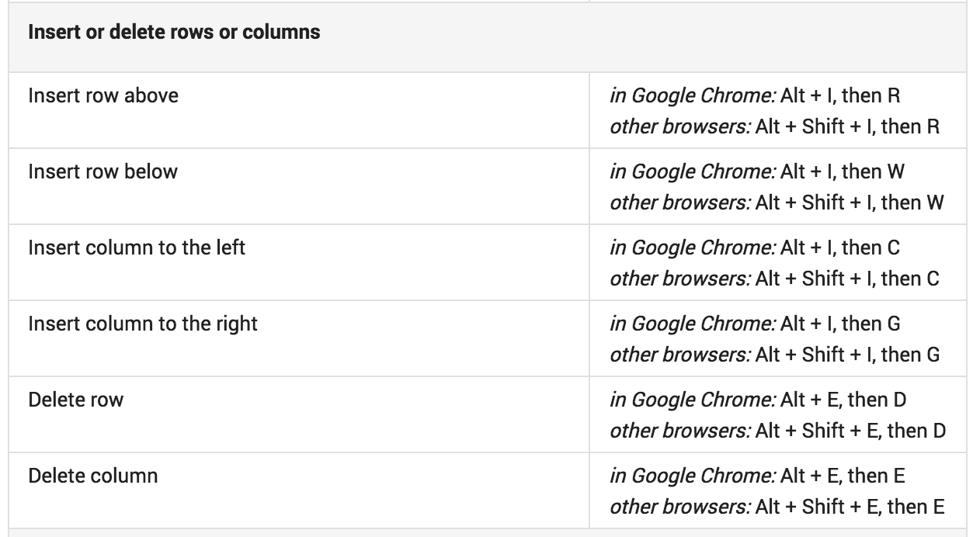
Task: Click the 'Delete column' cell
Action: click(x=93, y=476)
